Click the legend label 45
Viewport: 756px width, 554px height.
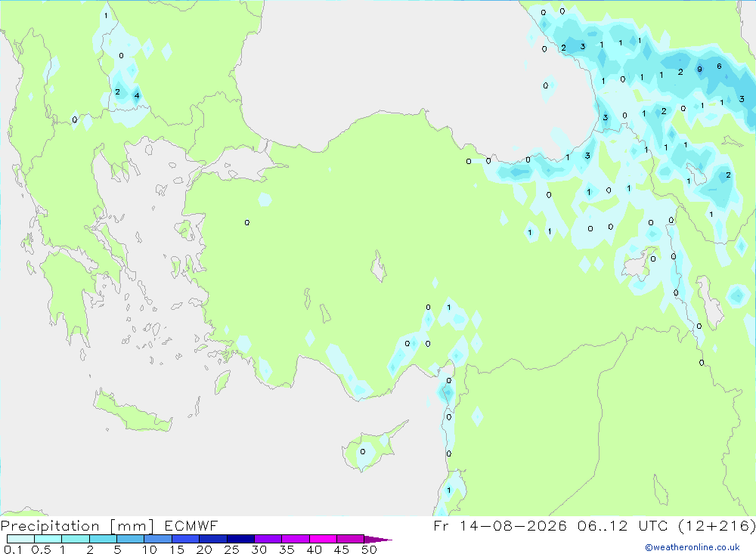(342, 549)
